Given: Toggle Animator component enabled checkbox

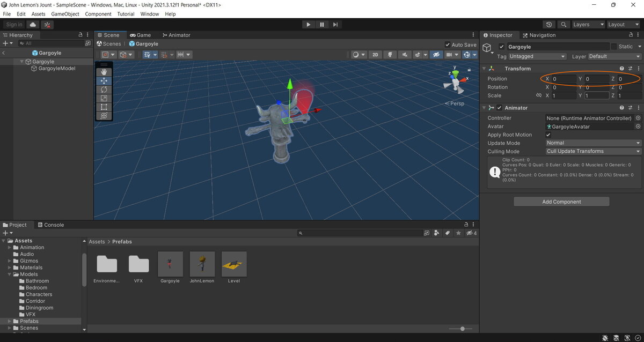Looking at the screenshot, I should (x=500, y=108).
